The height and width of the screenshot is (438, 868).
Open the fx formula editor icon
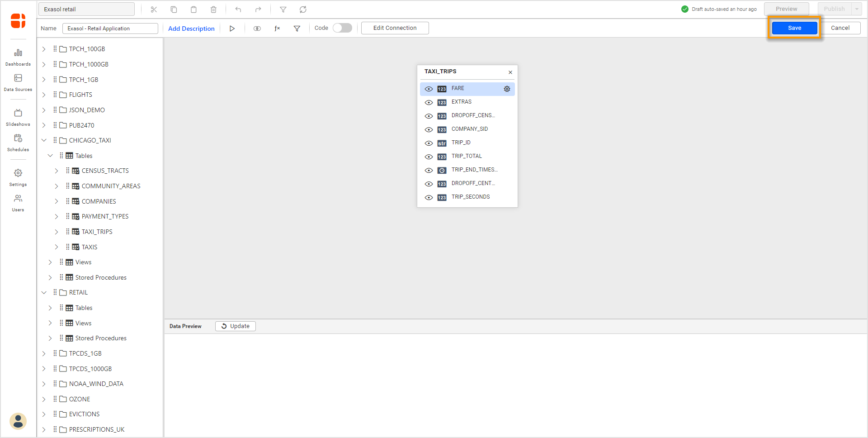click(277, 29)
